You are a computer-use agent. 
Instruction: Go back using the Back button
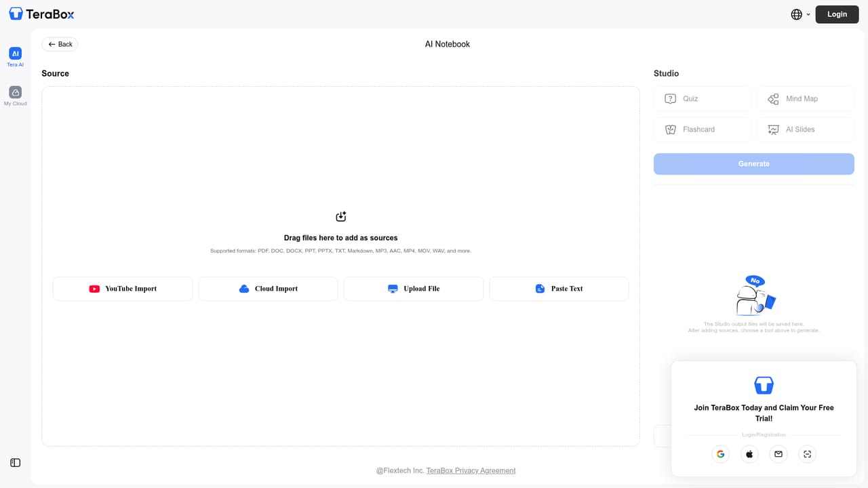tap(60, 44)
